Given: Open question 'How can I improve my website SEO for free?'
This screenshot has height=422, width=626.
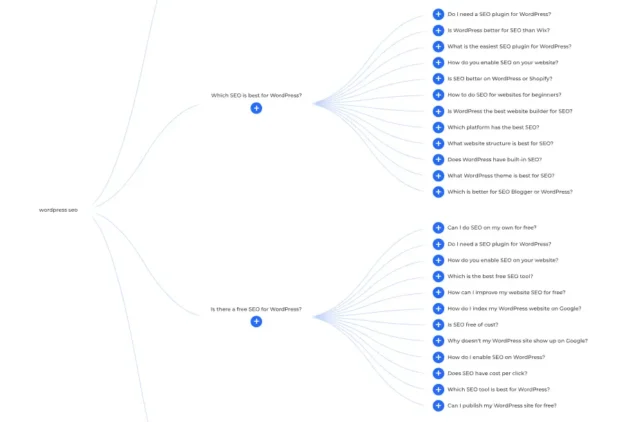Looking at the screenshot, I should pyautogui.click(x=506, y=292).
